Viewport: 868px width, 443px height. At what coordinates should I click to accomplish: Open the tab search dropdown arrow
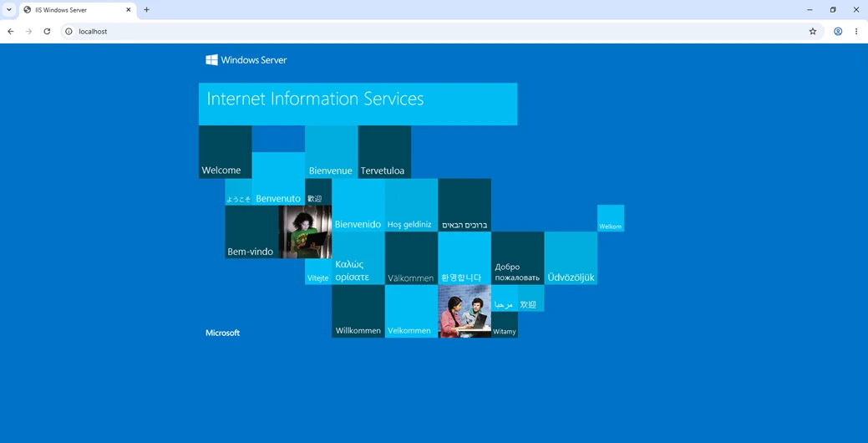click(9, 9)
